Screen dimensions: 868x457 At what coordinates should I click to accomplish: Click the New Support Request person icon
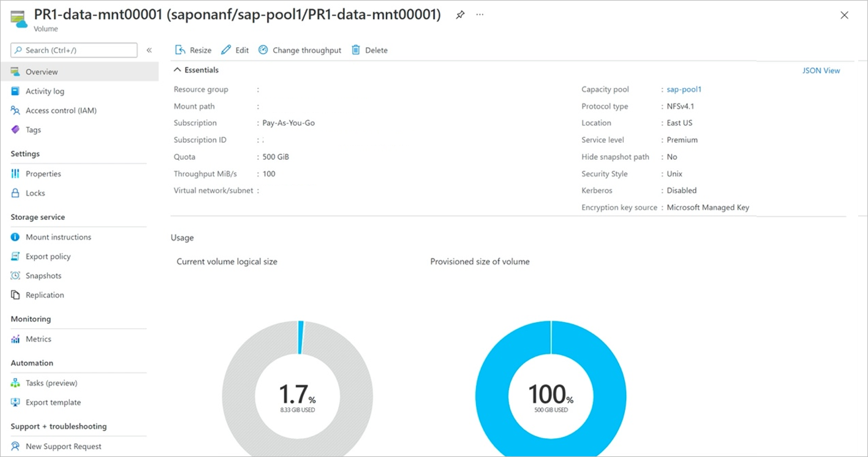point(15,447)
